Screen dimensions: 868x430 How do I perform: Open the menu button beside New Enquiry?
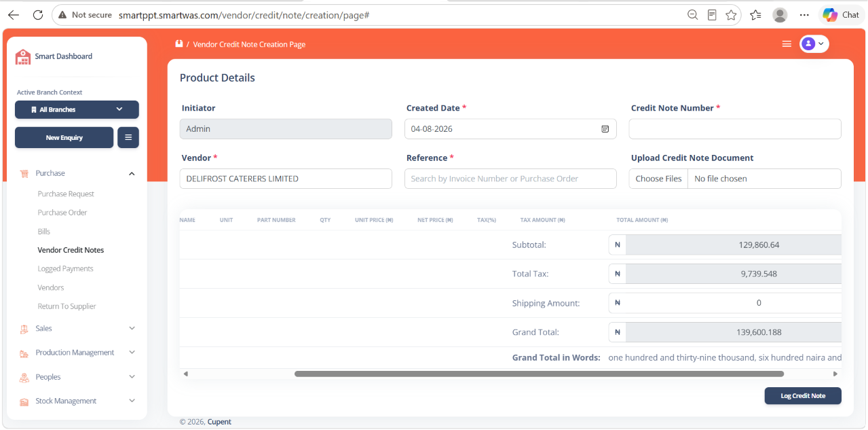128,137
